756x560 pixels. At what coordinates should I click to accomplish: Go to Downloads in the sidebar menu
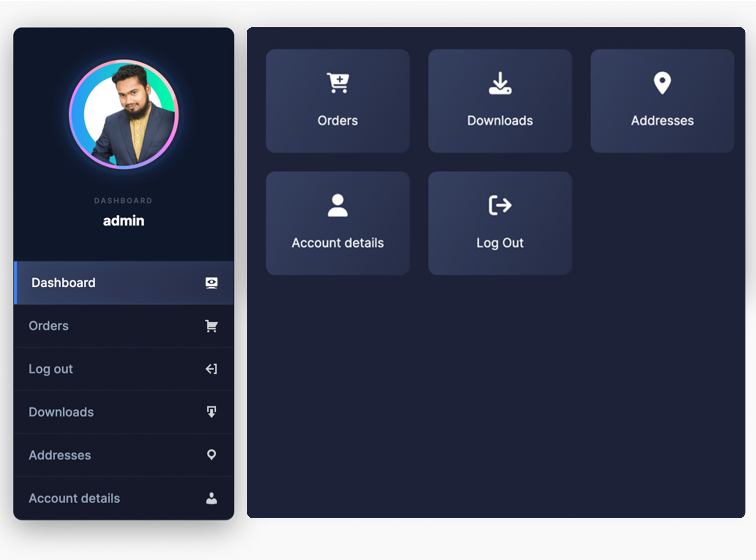pos(61,412)
